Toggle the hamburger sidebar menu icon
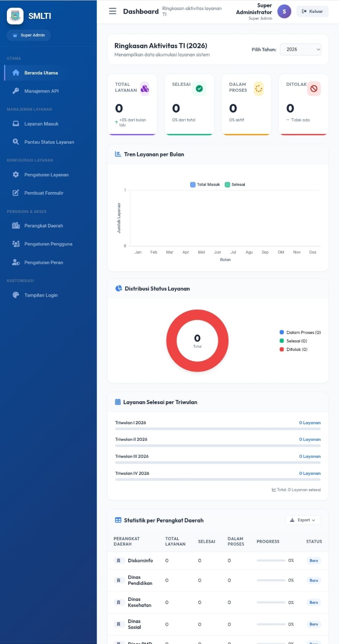This screenshot has height=644, width=339. (x=113, y=11)
